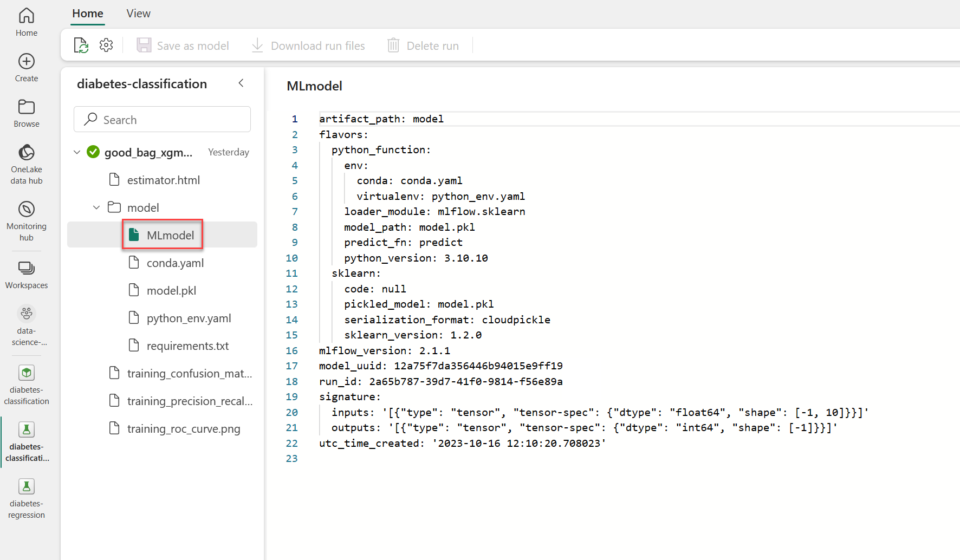Viewport: 960px width, 560px height.
Task: Select the good_bag_xgm run name
Action: coord(148,153)
